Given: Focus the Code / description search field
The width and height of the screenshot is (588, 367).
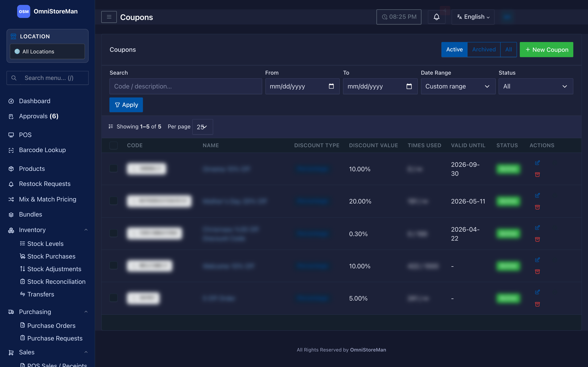Looking at the screenshot, I should (x=186, y=86).
